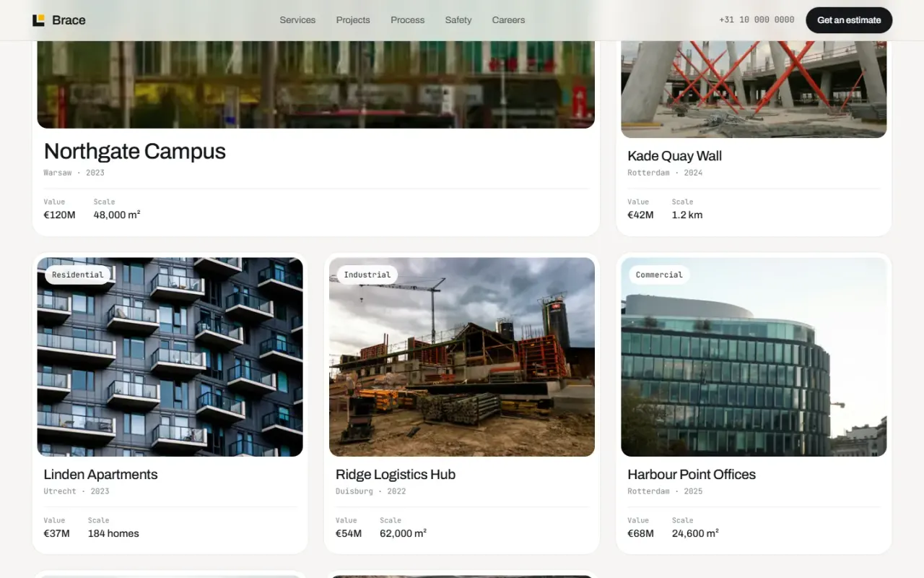
Task: Open the Northgate Campus project title
Action: [135, 151]
